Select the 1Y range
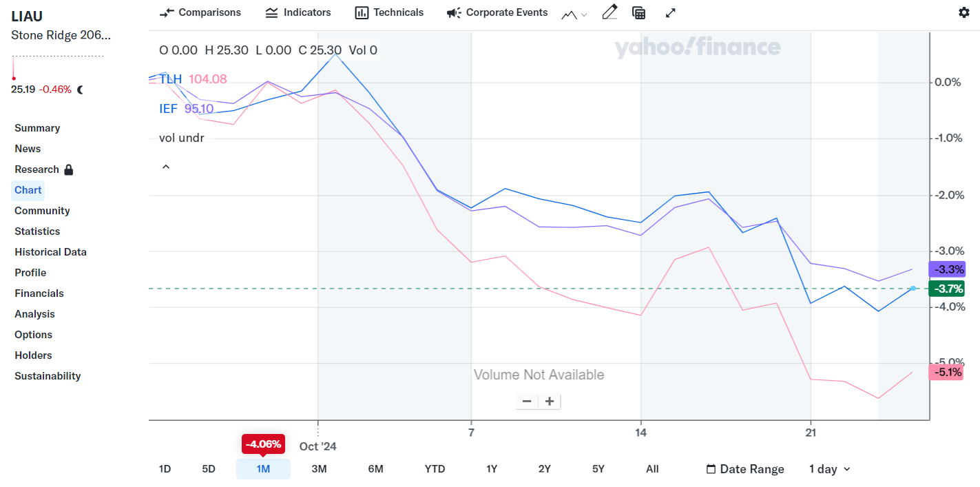 492,469
